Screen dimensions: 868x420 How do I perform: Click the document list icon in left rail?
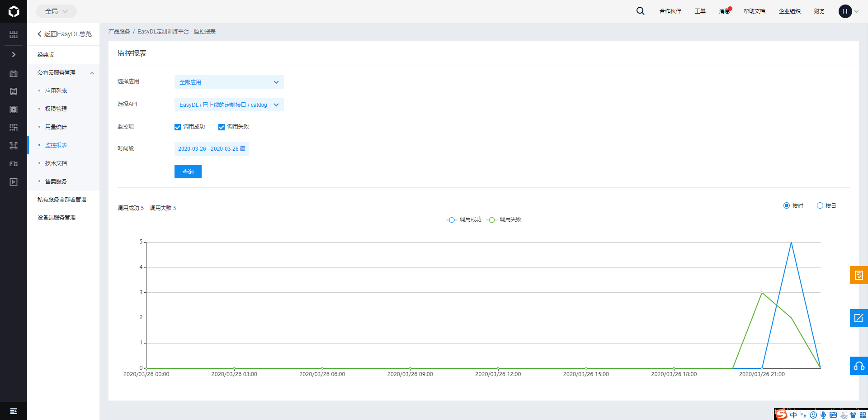[14, 91]
